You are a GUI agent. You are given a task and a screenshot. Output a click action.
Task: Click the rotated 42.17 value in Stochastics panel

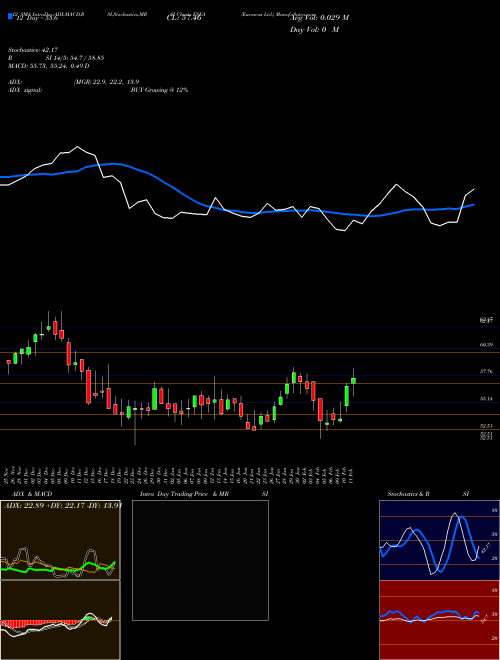pyautogui.click(x=486, y=548)
